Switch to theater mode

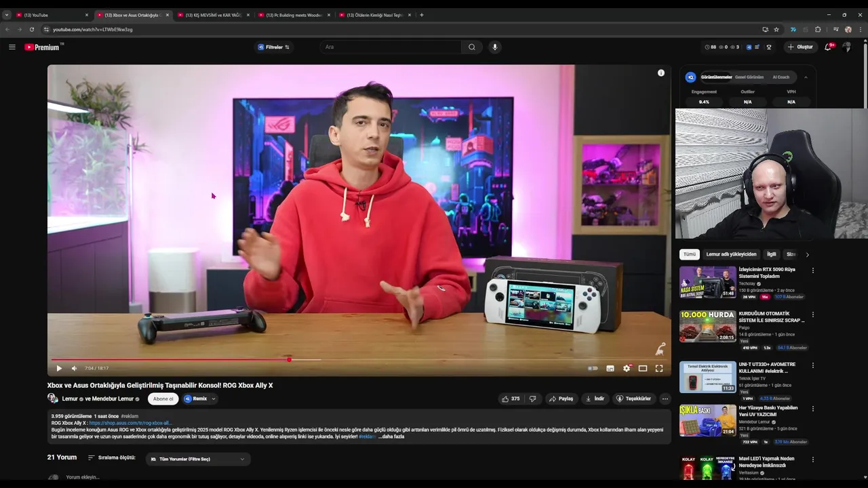[643, 368]
